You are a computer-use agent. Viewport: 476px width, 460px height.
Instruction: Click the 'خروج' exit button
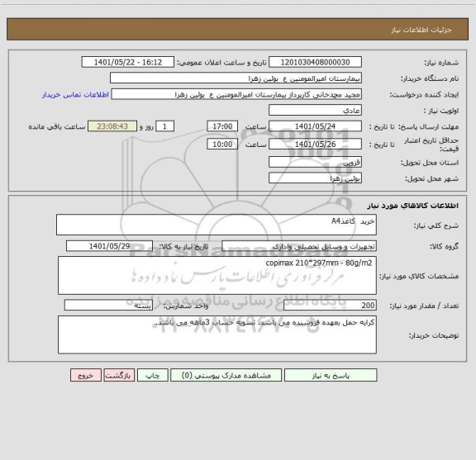coord(86,375)
